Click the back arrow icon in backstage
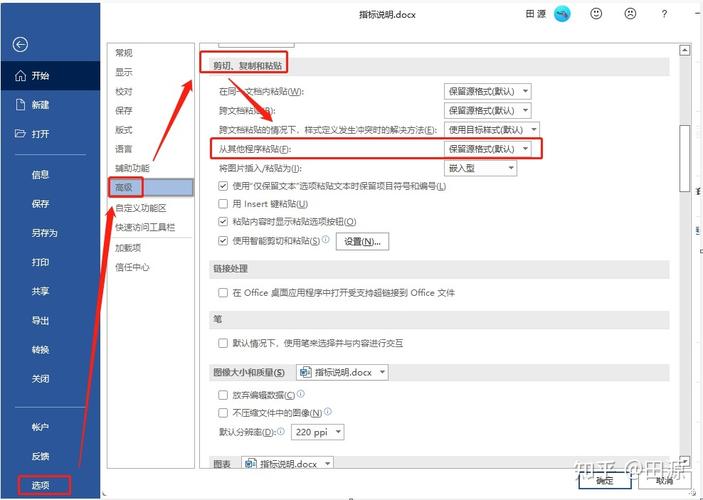 tap(20, 44)
